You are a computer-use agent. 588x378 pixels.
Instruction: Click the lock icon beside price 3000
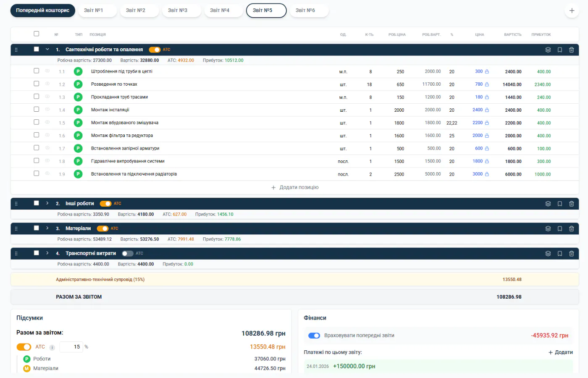point(487,174)
